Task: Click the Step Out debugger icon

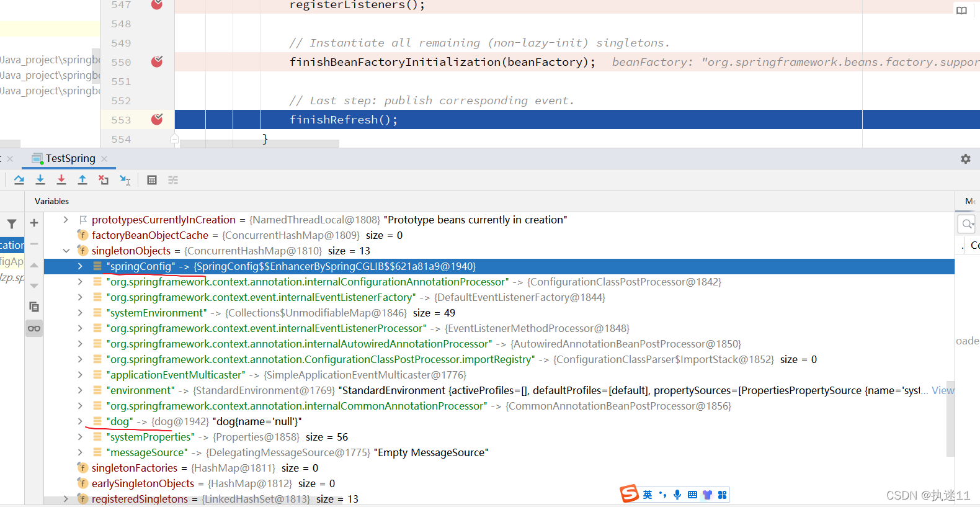Action: tap(82, 180)
